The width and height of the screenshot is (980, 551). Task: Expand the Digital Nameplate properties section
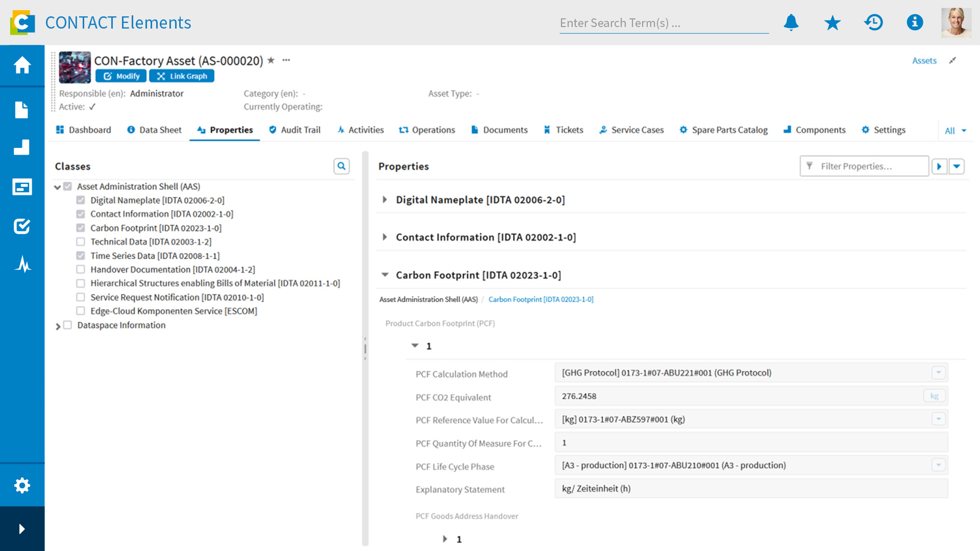pyautogui.click(x=385, y=200)
